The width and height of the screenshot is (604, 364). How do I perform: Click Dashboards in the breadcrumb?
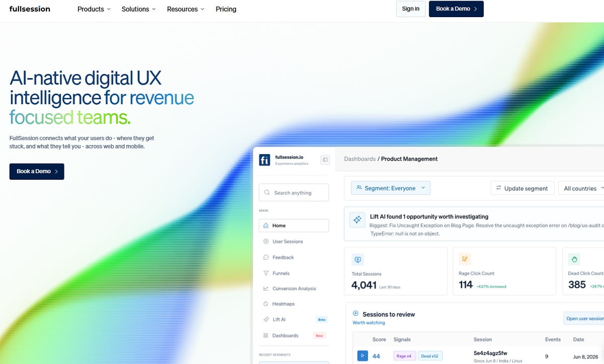(360, 159)
